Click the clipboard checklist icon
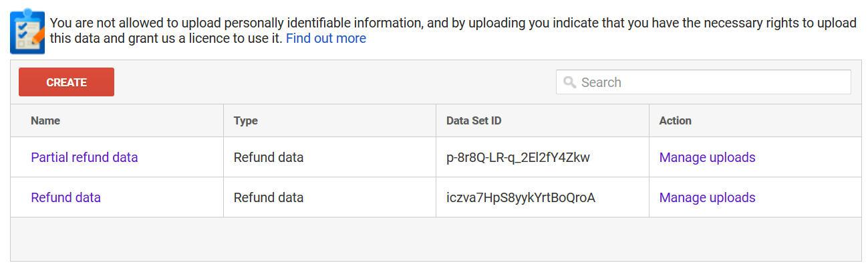868x267 pixels. (28, 31)
